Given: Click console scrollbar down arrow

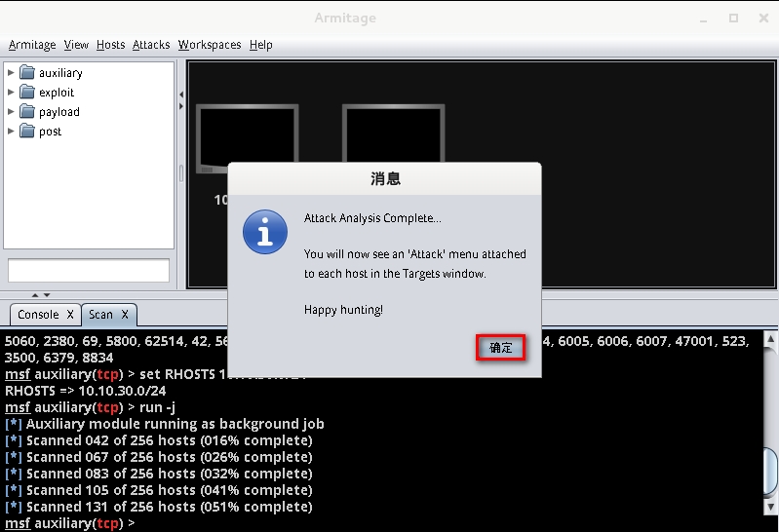Looking at the screenshot, I should (x=770, y=508).
